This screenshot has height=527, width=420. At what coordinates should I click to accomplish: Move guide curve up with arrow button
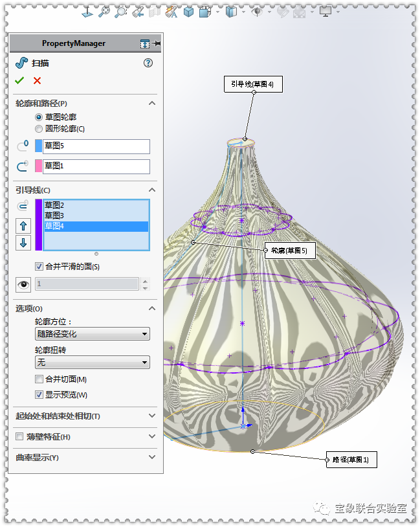[x=23, y=226]
